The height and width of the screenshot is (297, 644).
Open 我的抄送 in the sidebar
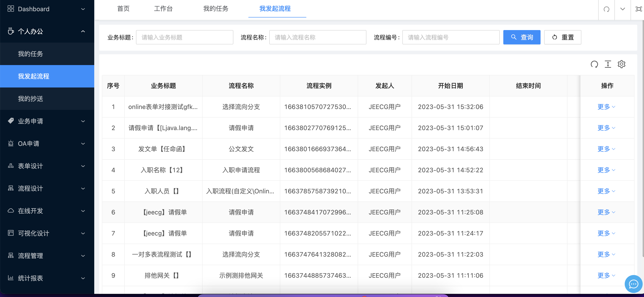(x=47, y=99)
